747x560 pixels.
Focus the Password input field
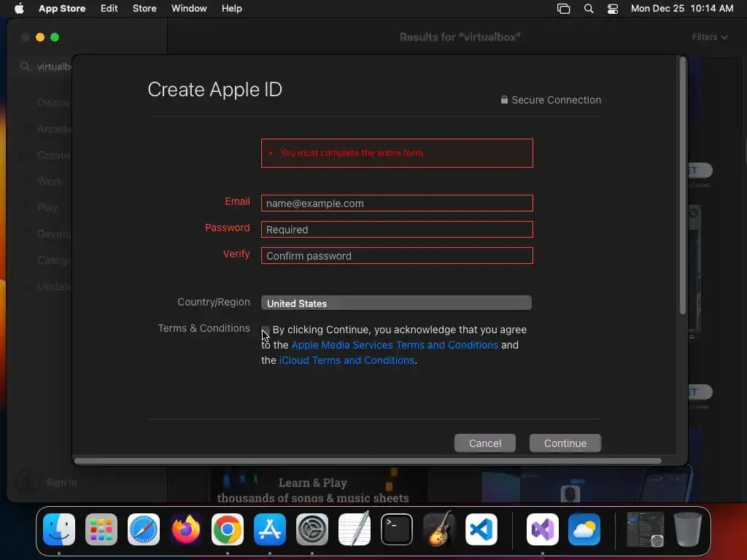pyautogui.click(x=397, y=230)
